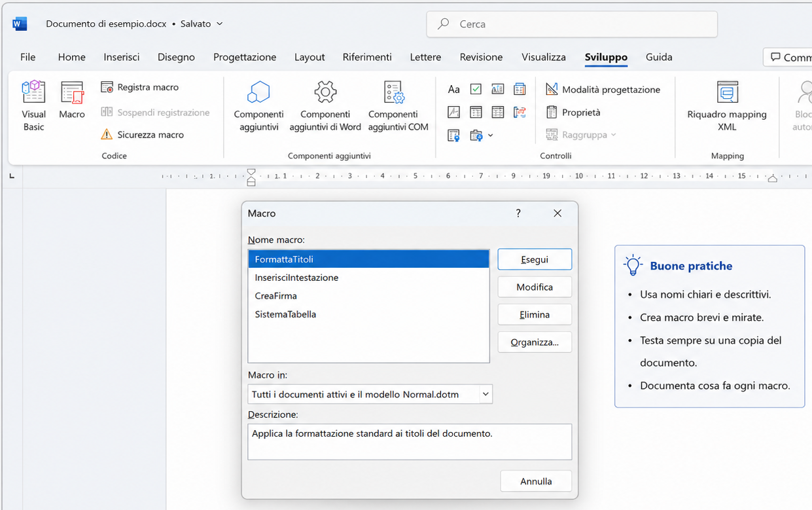812x510 pixels.
Task: Click the Macro dialog help question mark
Action: pyautogui.click(x=518, y=213)
